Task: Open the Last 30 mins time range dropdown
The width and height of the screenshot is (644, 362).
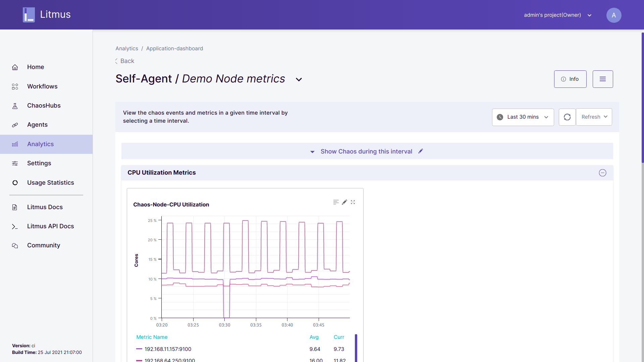Action: pyautogui.click(x=523, y=117)
